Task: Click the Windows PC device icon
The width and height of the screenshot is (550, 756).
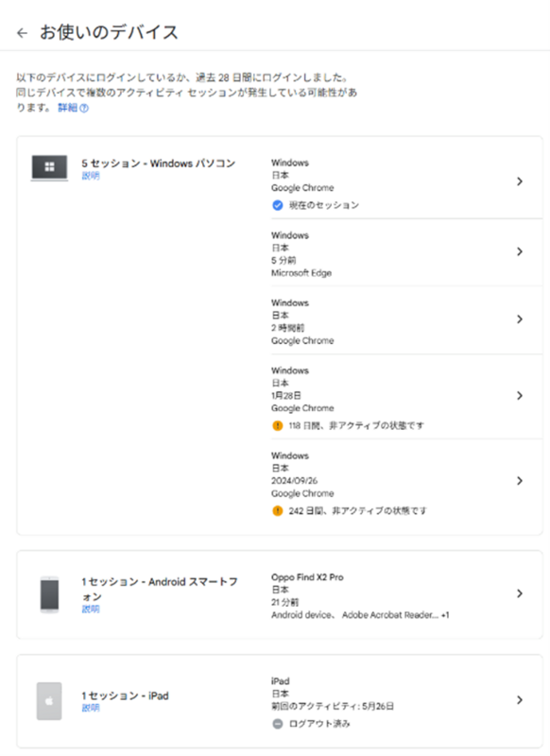Action: 49,168
